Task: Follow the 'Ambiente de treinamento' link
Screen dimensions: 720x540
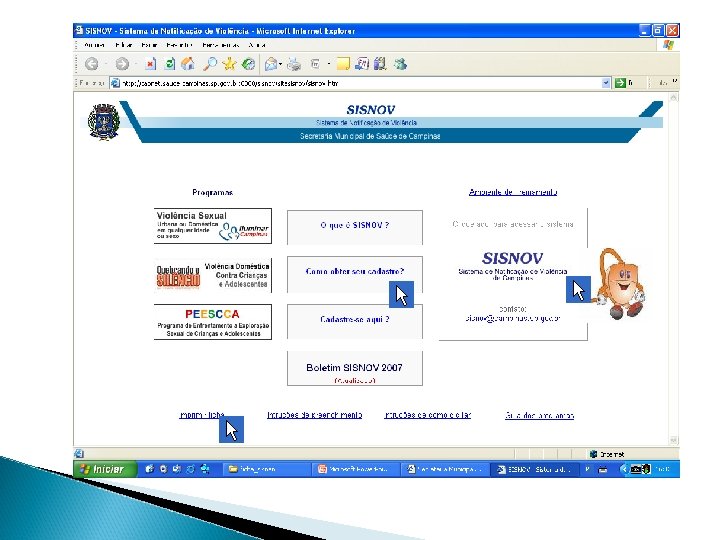Action: [513, 192]
